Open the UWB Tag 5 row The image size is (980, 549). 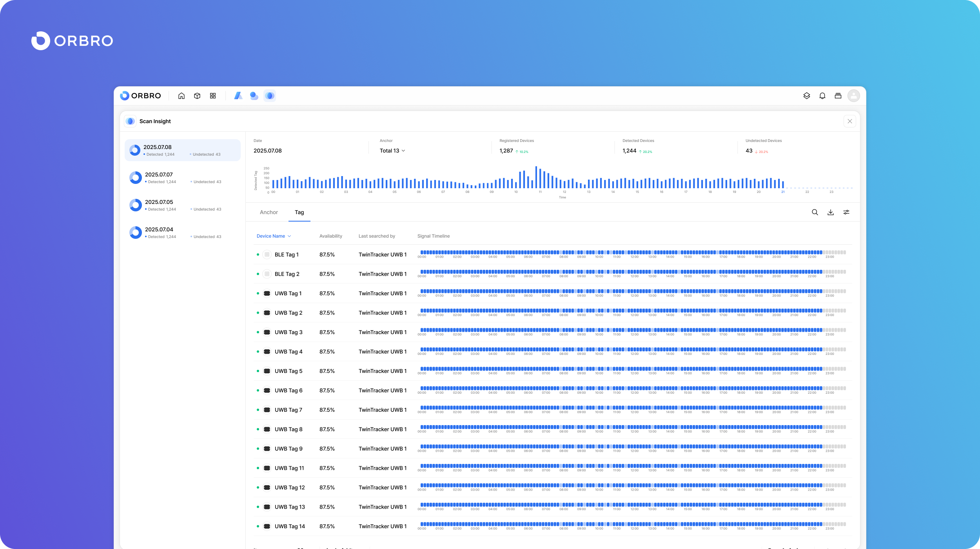pos(289,371)
